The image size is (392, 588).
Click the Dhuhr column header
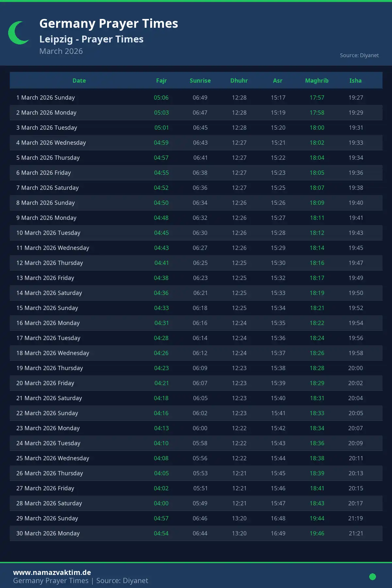[239, 81]
